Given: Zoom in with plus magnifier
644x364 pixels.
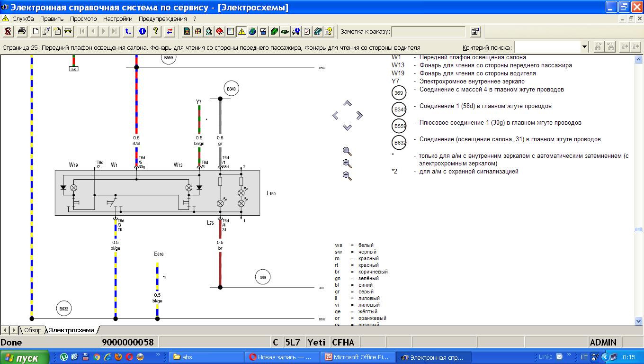Looking at the screenshot, I should pos(347,164).
